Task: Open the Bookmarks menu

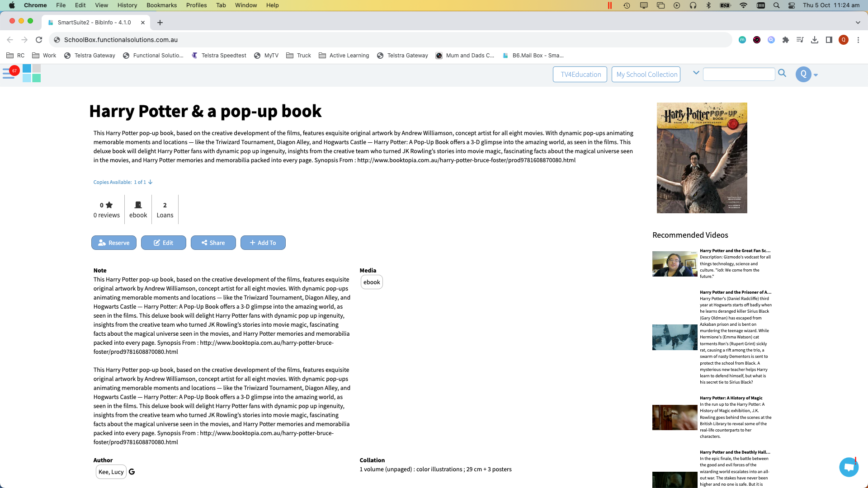Action: [161, 5]
